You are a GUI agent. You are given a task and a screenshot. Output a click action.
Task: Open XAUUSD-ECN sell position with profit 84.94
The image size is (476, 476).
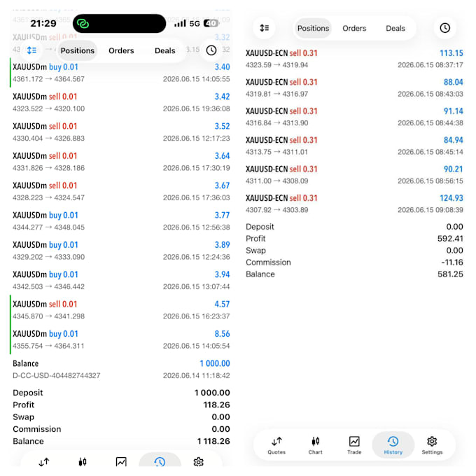(354, 146)
